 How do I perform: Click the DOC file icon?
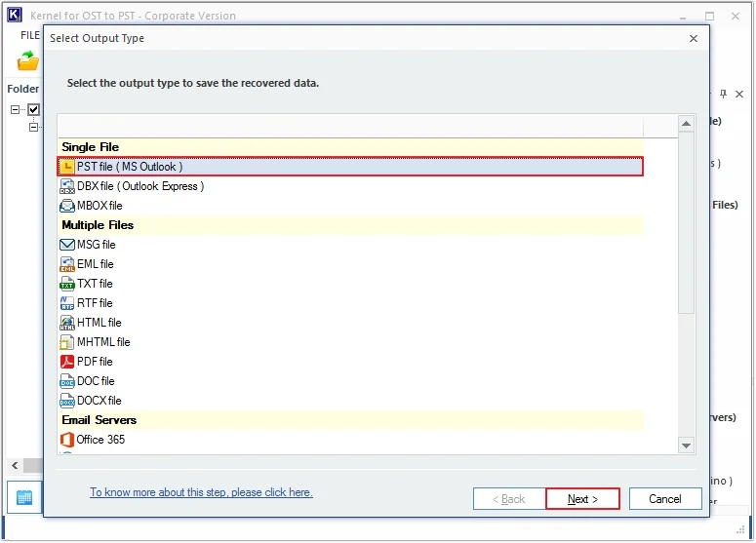67,381
